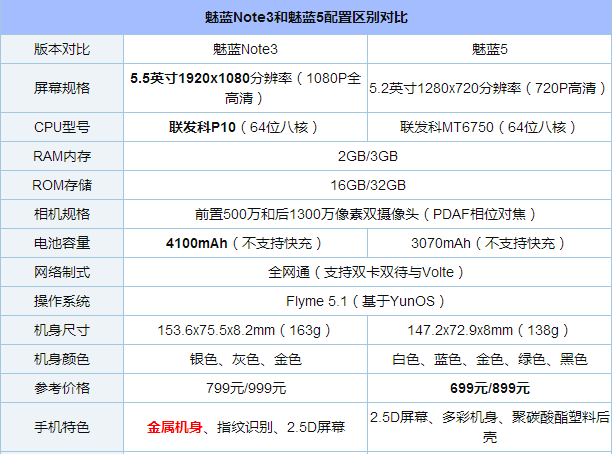615x454 pixels.
Task: Select the 屏幕规格 row label
Action: tap(62, 88)
